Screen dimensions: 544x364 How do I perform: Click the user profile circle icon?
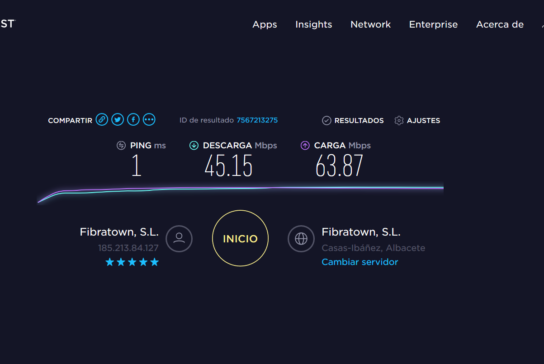pos(179,238)
